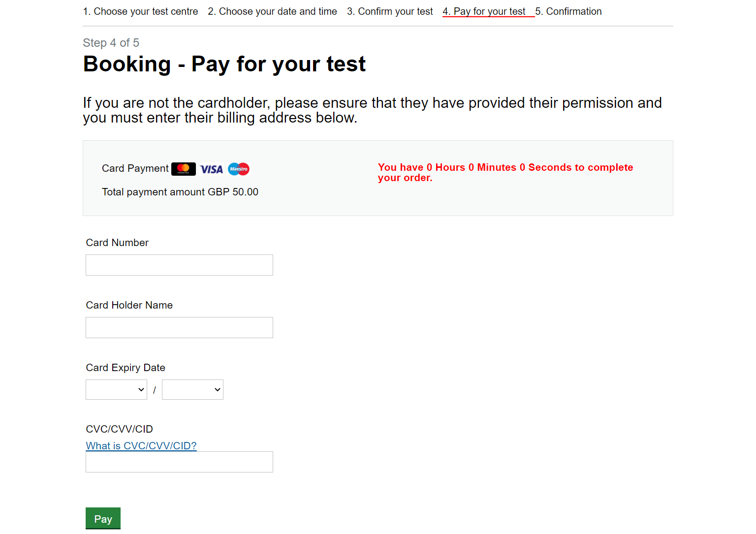Focus the CVC/CVV/CID input box
756x534 pixels.
click(x=179, y=462)
